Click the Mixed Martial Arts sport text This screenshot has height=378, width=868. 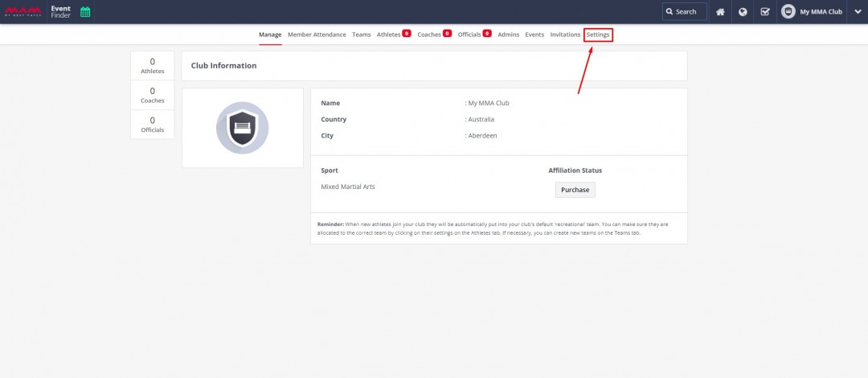click(x=348, y=187)
